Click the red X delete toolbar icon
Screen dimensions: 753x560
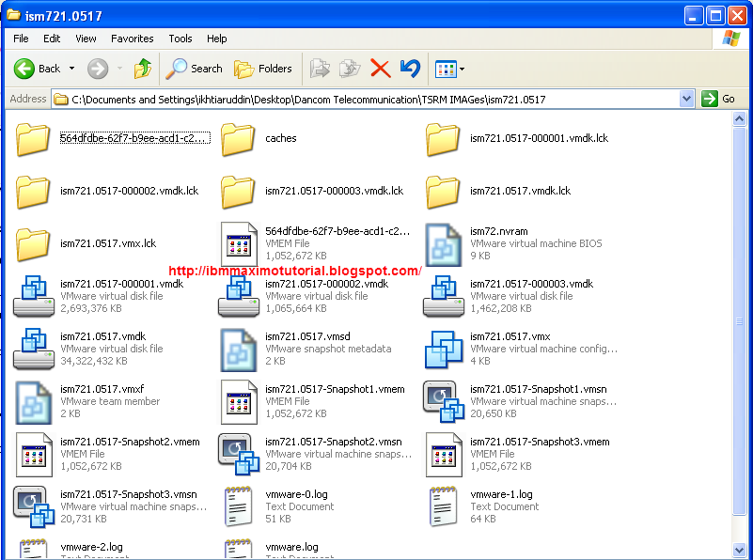point(380,68)
